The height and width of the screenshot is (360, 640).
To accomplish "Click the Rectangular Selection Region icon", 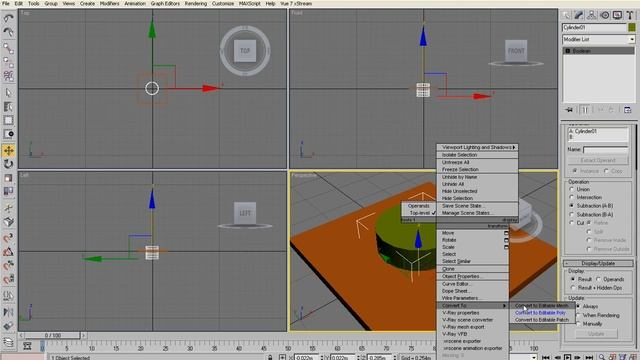I will coord(8,120).
